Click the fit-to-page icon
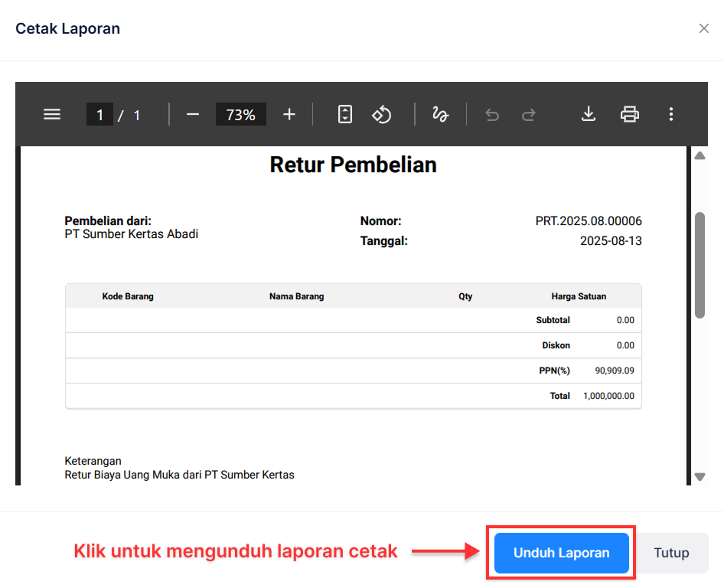 click(344, 114)
